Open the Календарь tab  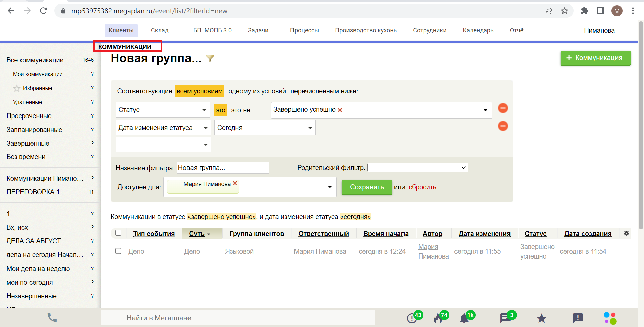coord(478,30)
